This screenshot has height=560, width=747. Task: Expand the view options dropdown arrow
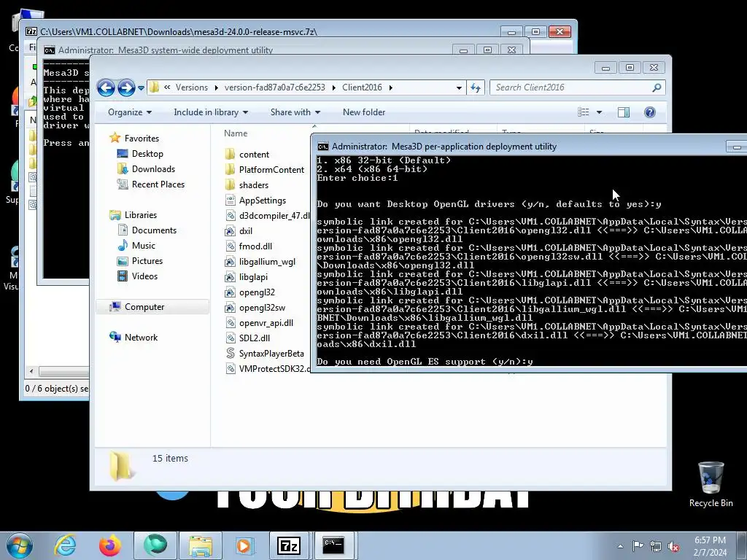(600, 112)
